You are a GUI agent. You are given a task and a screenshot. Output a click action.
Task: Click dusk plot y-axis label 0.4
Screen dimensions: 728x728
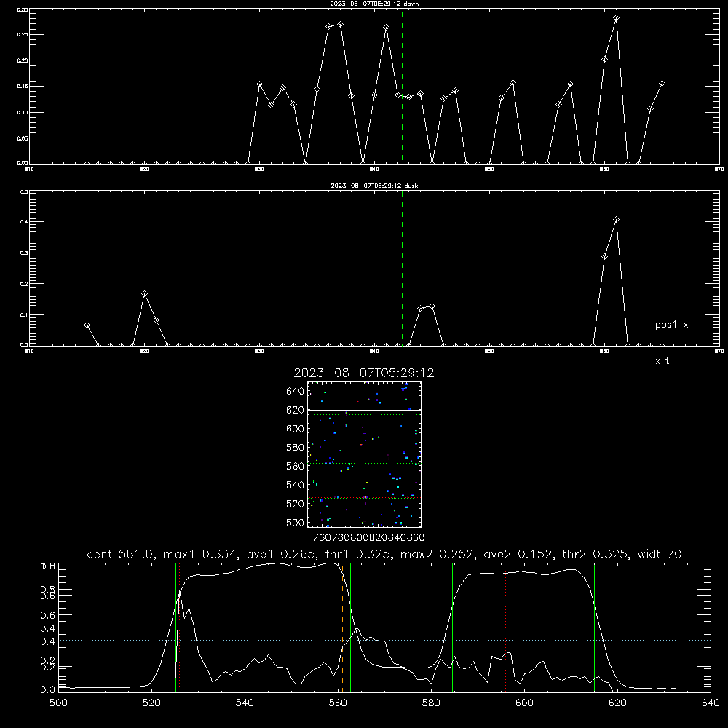(x=24, y=222)
